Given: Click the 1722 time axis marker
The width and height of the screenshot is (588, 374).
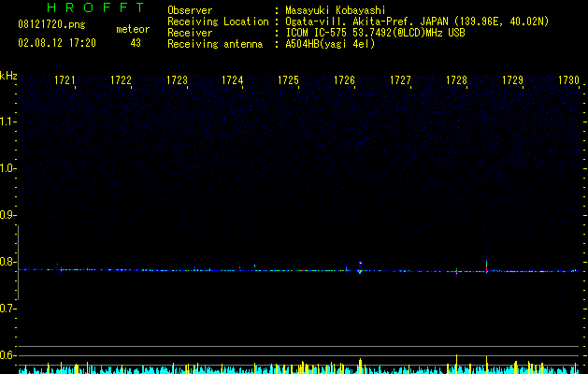Looking at the screenshot, I should point(121,80).
